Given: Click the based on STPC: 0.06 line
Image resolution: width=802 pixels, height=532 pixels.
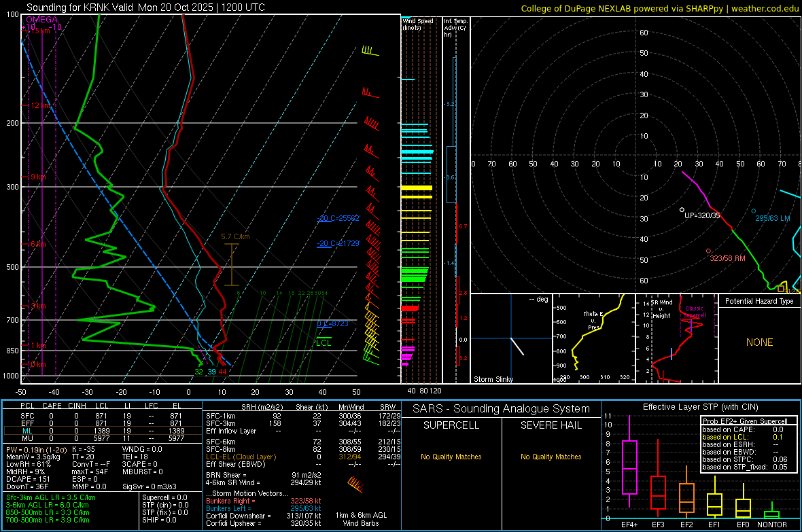Looking at the screenshot, I should coord(745,459).
